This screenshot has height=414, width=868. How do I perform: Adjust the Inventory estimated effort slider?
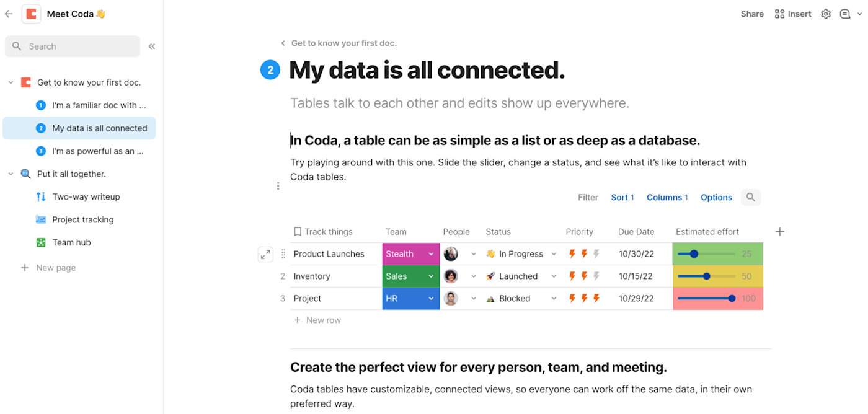707,276
